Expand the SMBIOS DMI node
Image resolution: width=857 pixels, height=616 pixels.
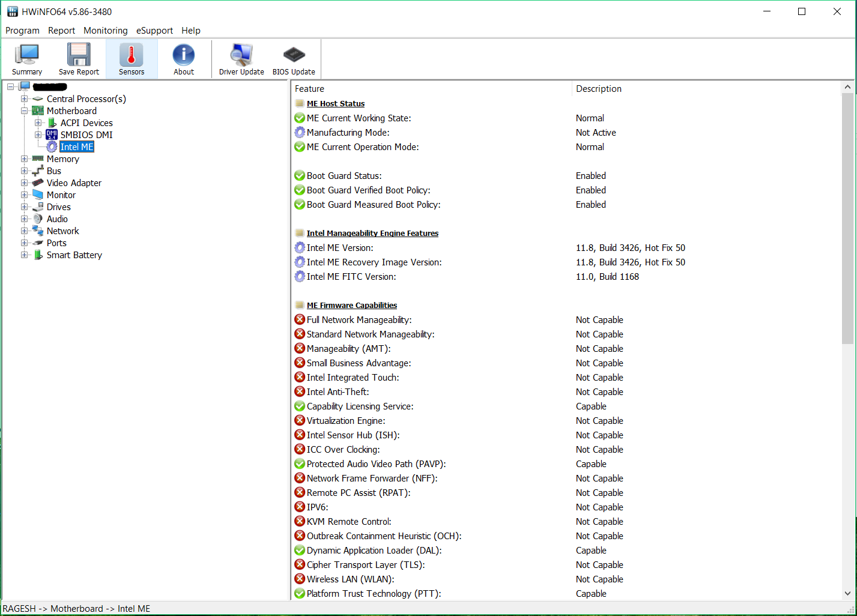pos(38,135)
